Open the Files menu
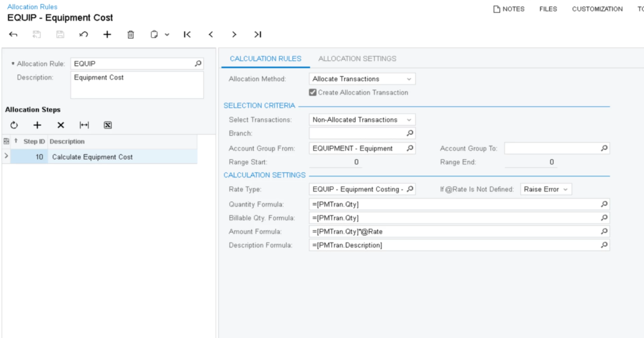 tap(548, 9)
